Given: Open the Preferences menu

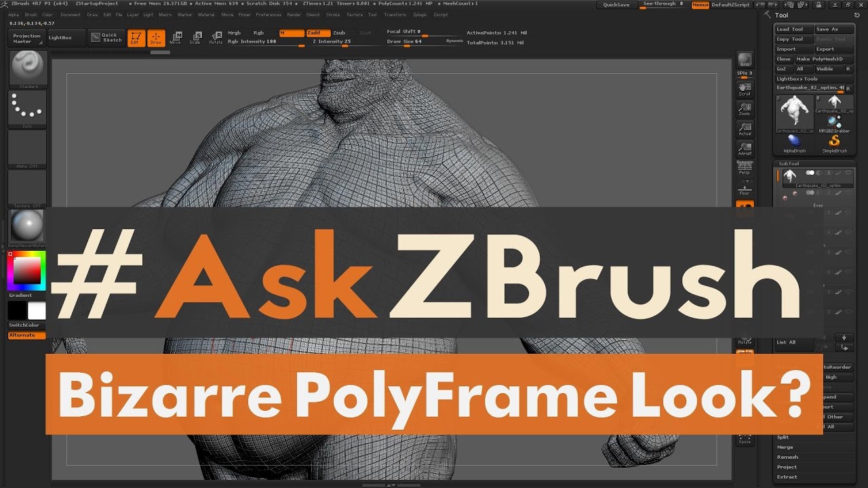Looking at the screenshot, I should (268, 14).
